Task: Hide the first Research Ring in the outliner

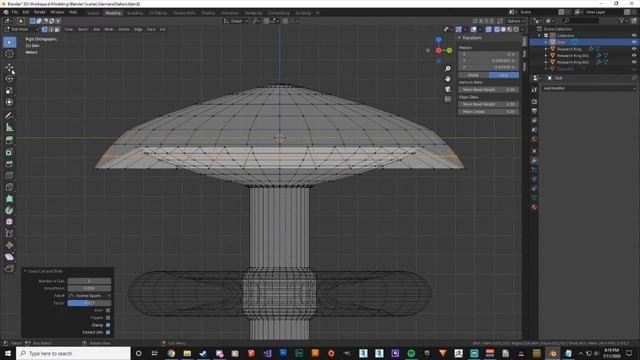Action: tap(634, 49)
